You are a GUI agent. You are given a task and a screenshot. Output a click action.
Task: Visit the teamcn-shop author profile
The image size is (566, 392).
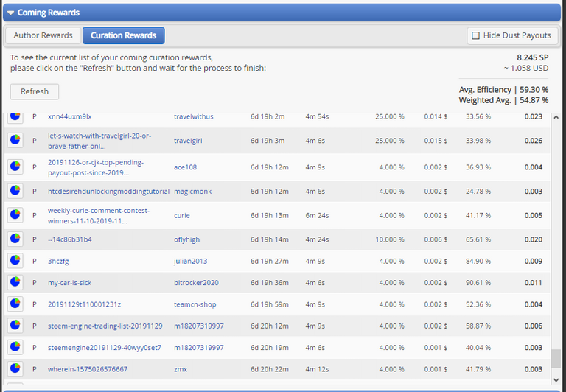pos(195,304)
